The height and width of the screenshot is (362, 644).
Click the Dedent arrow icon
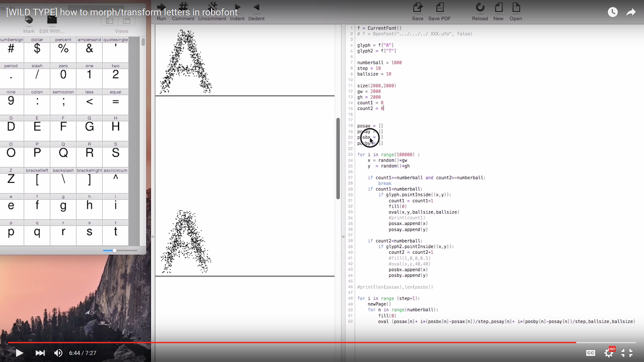(256, 7)
